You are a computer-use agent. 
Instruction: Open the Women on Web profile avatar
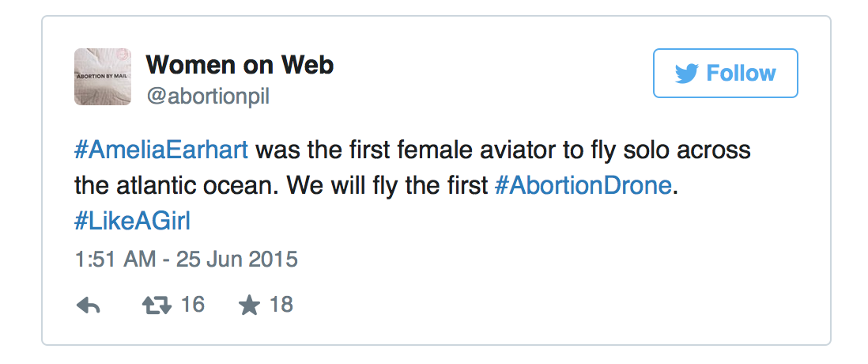(103, 77)
